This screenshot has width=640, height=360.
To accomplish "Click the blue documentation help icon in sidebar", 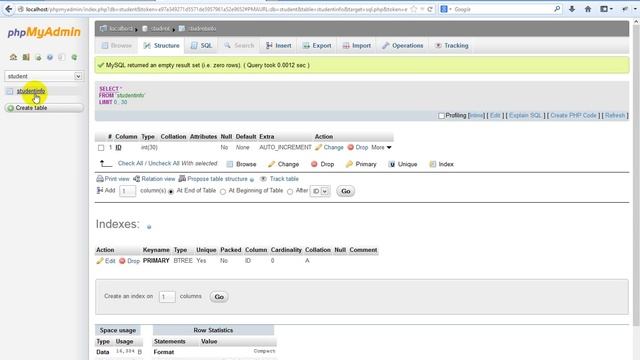I will (x=50, y=57).
